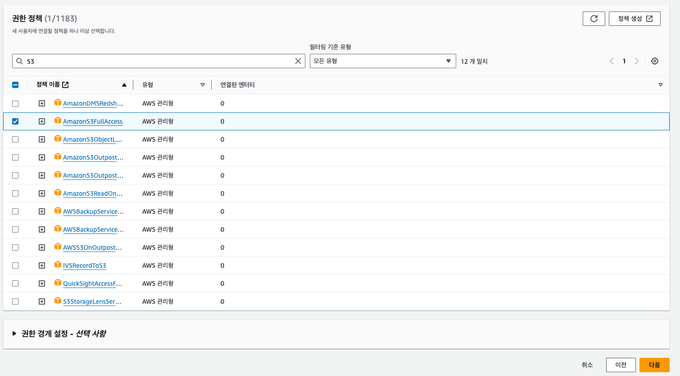Image resolution: width=680 pixels, height=376 pixels.
Task: Open the AWSS3OnOutpost... policy link
Action: coord(92,248)
